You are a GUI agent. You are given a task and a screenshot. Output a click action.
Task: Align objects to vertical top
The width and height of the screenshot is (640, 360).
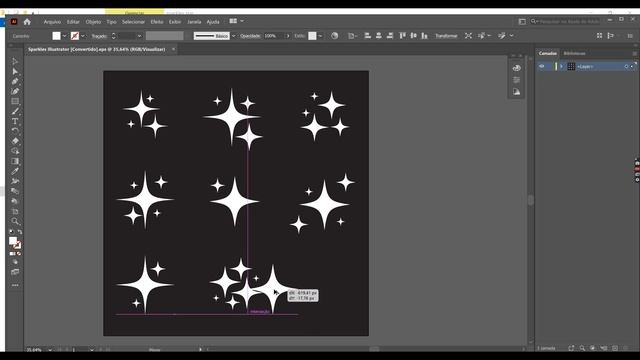(x=402, y=36)
